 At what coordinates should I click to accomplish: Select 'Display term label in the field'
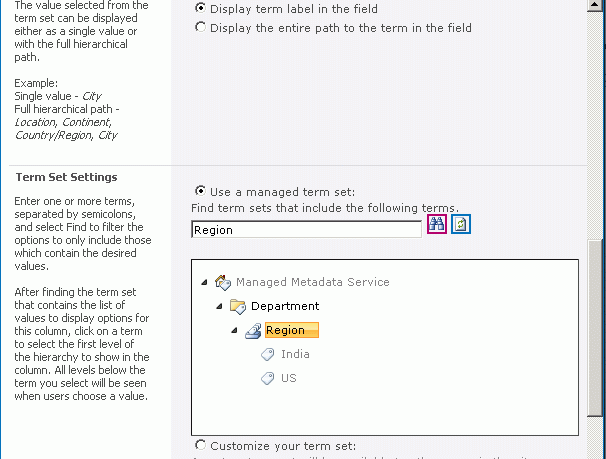pyautogui.click(x=201, y=8)
